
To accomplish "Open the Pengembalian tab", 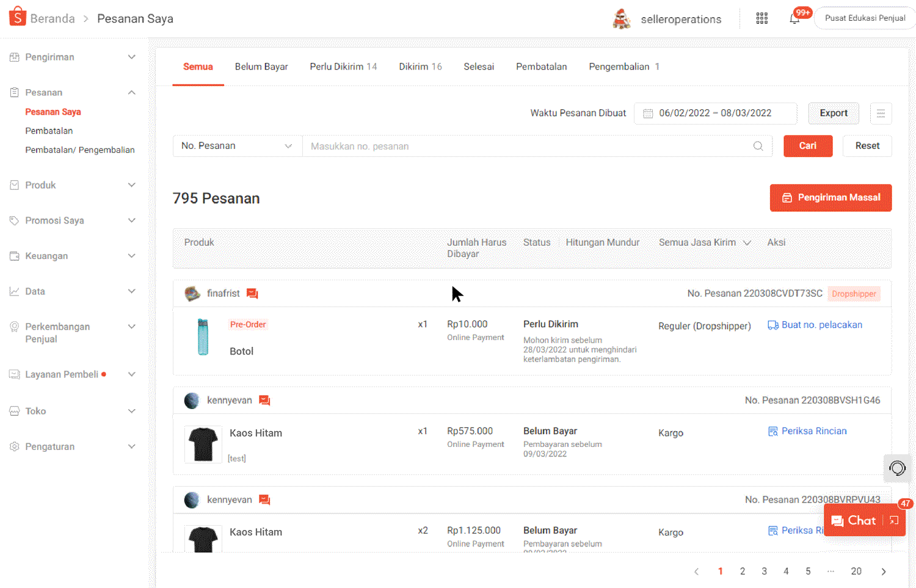I will (x=620, y=67).
